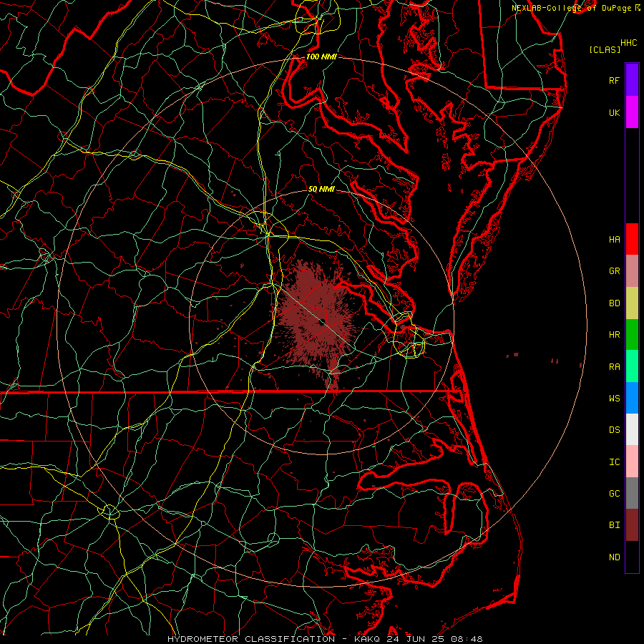The width and height of the screenshot is (644, 644).
Task: Click the HA red legend swatch
Action: tap(632, 239)
